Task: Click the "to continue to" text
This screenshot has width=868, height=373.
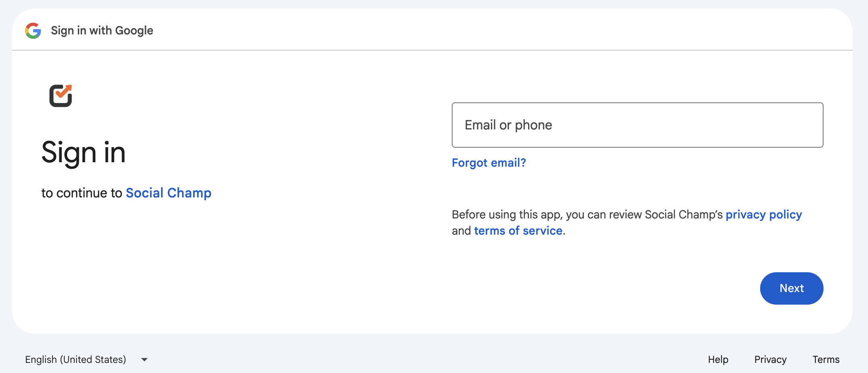Action: click(x=82, y=193)
